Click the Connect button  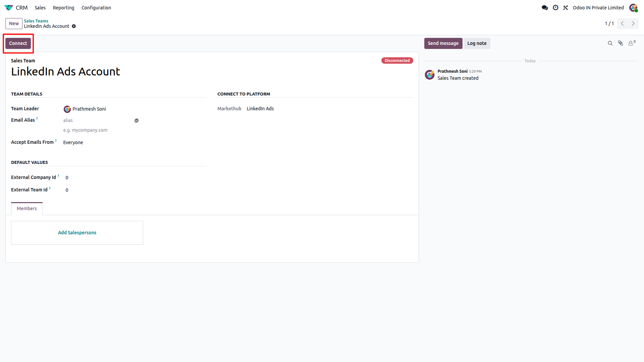pos(18,43)
